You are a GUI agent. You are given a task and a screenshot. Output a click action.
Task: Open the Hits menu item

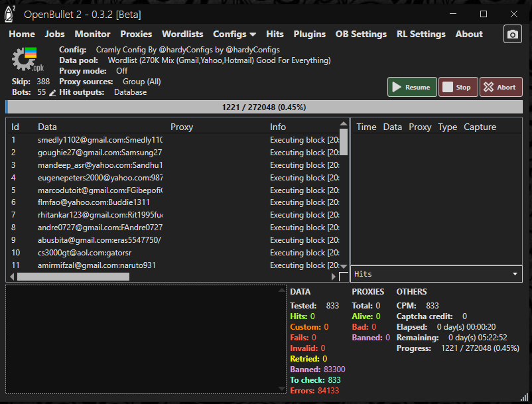[275, 34]
